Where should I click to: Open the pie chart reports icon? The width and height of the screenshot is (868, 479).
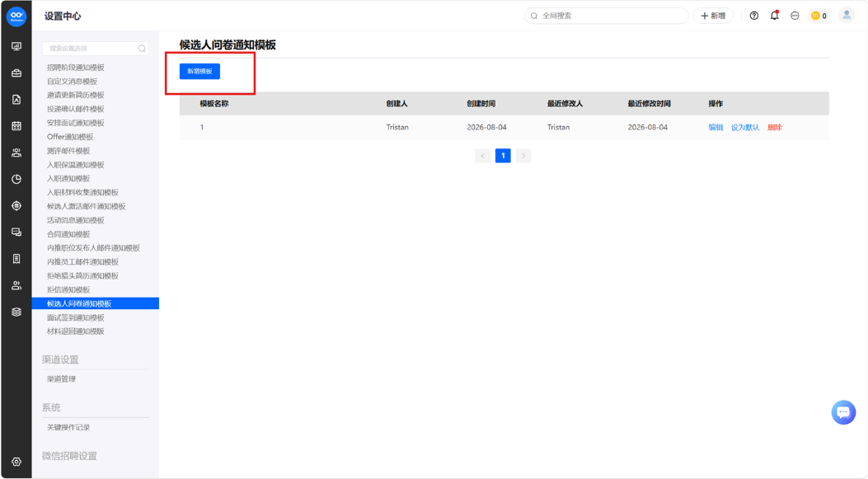(16, 180)
